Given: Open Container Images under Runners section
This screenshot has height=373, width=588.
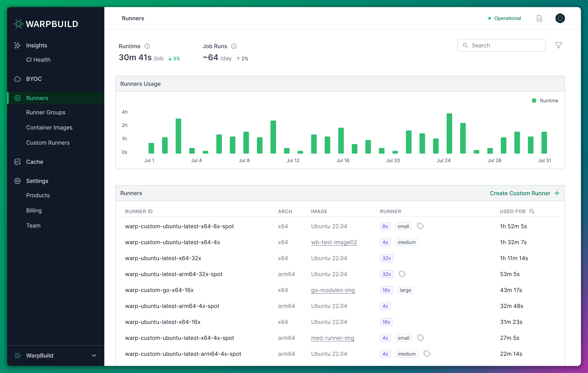Looking at the screenshot, I should click(x=49, y=127).
